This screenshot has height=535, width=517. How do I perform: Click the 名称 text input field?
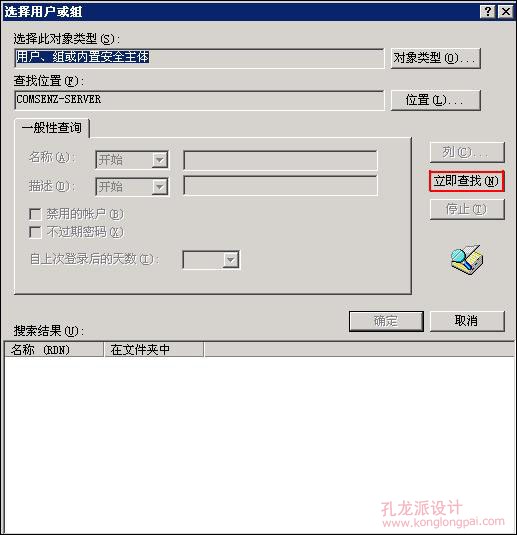coord(280,160)
